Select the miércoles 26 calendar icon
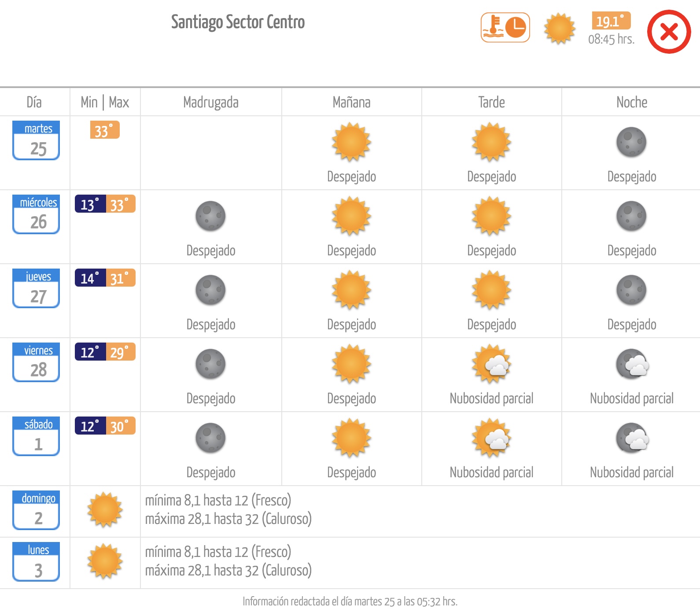 [36, 214]
